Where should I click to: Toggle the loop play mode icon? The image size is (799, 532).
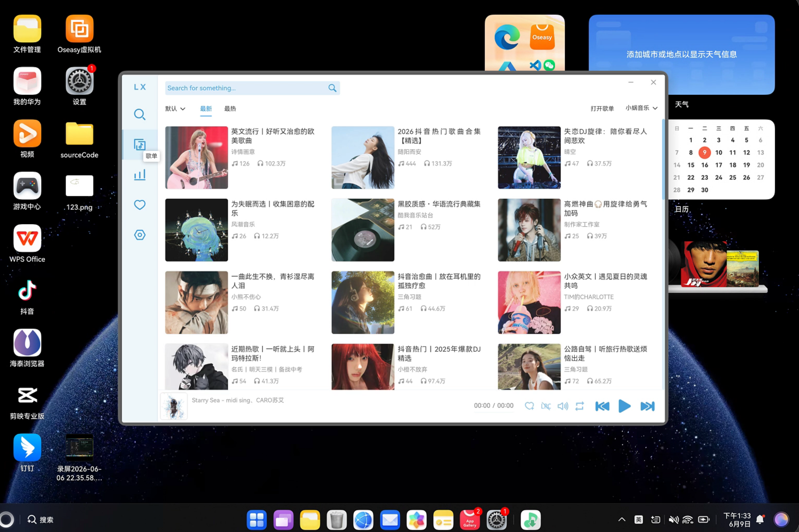tap(580, 406)
